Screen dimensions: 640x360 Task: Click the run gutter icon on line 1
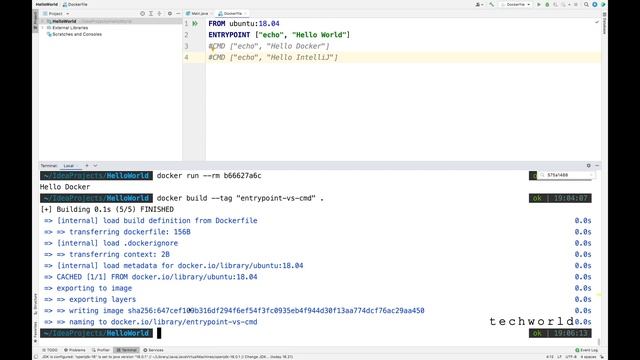click(x=195, y=24)
